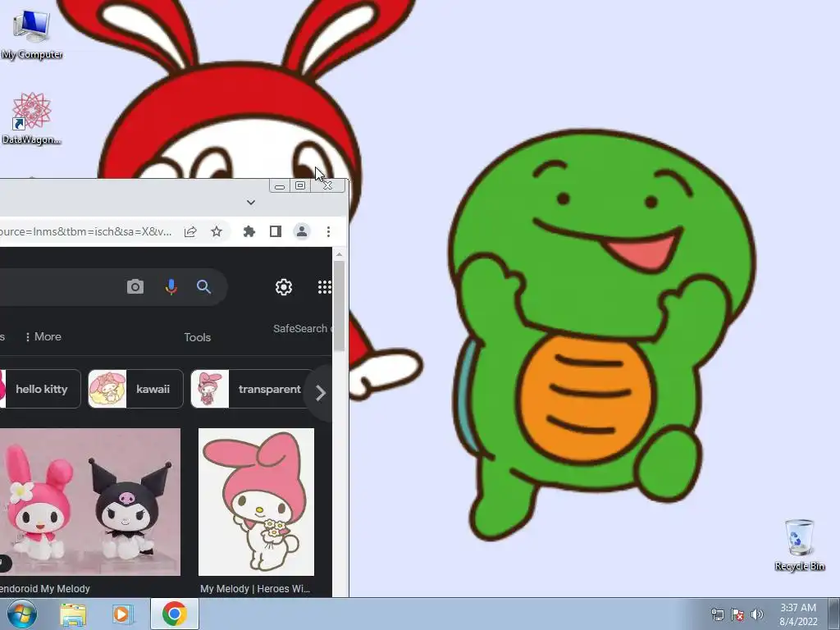Screen dimensions: 840x630
Task: Select the hello kitty suggestion chip
Action: click(x=40, y=389)
